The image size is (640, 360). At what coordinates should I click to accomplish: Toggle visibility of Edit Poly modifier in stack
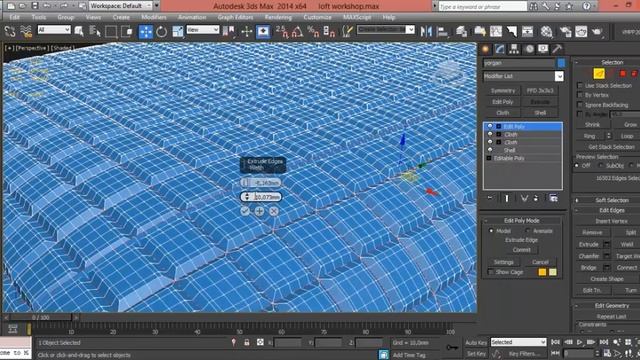pos(490,126)
